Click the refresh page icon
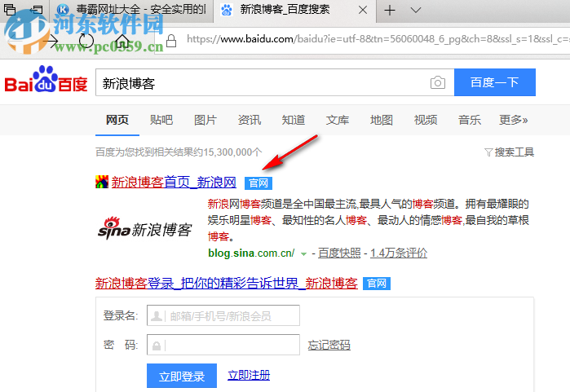570x392 pixels. coord(86,42)
